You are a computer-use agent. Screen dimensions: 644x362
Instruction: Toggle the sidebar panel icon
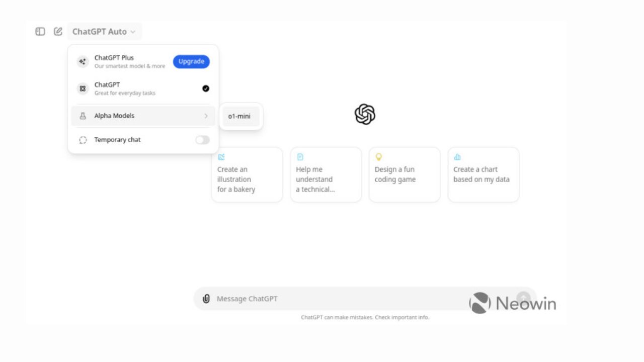click(40, 32)
